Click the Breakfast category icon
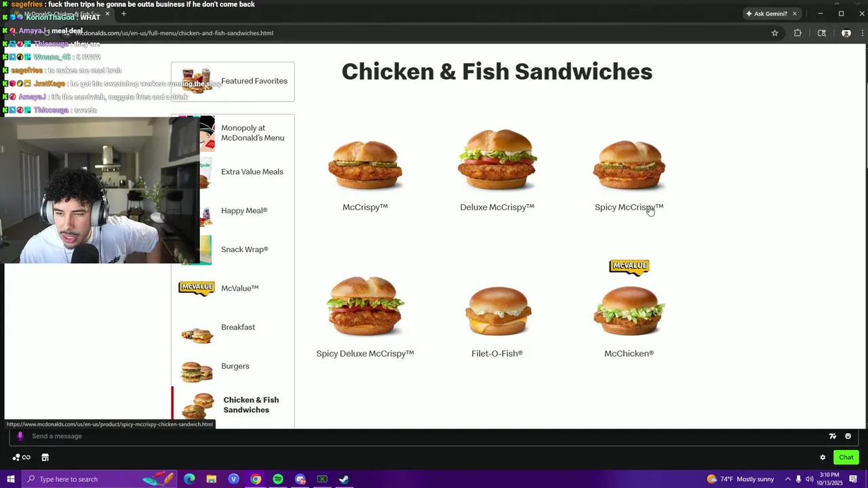The width and height of the screenshot is (868, 488). [197, 334]
